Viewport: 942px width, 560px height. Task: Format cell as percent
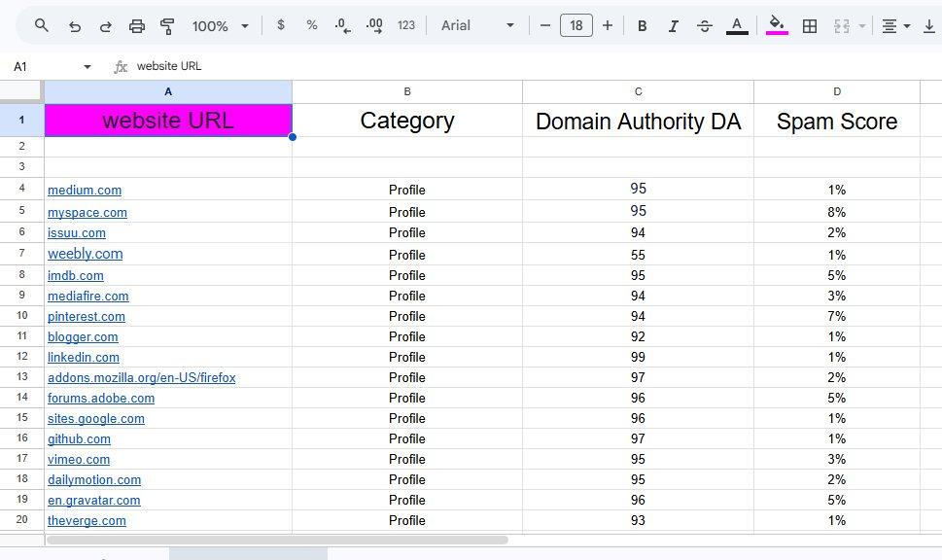pos(312,25)
